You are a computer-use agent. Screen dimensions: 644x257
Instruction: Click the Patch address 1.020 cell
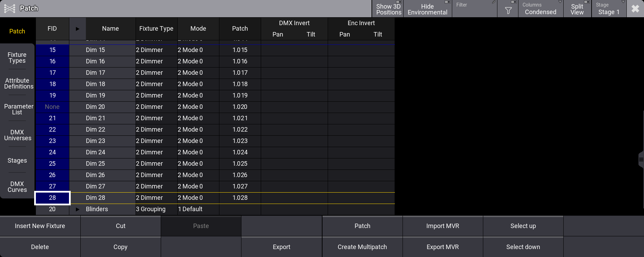tap(240, 107)
